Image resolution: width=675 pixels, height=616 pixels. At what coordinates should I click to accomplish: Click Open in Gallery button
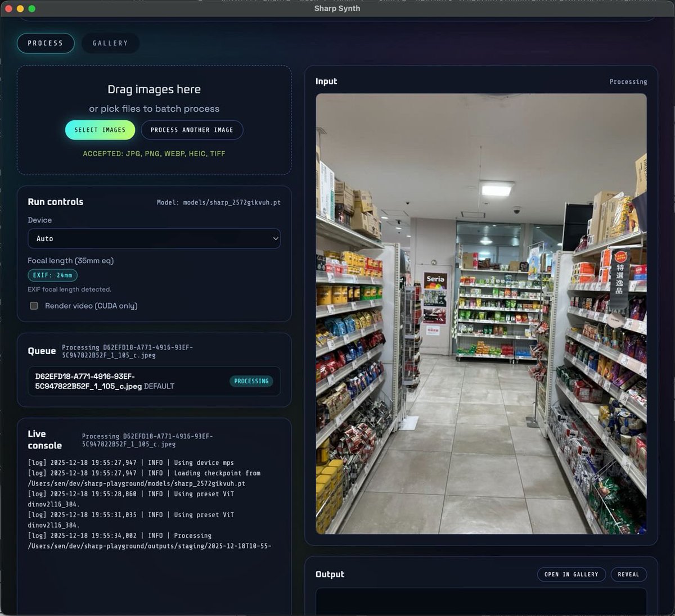(x=571, y=574)
